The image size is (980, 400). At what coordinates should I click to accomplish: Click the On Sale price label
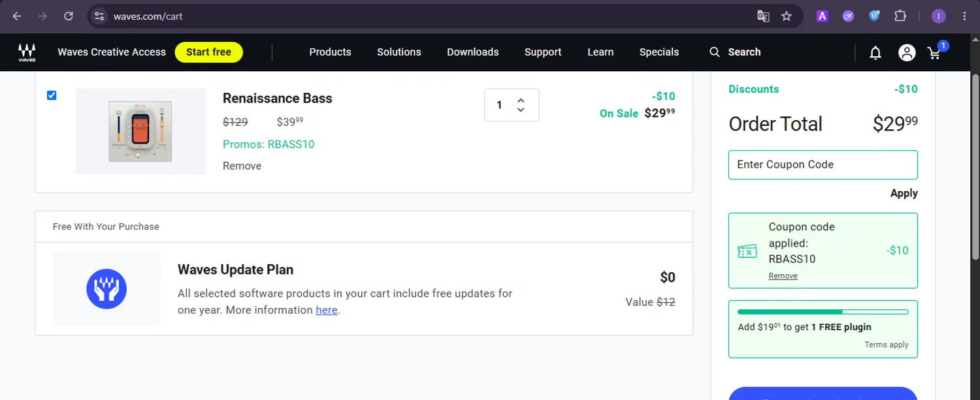619,114
